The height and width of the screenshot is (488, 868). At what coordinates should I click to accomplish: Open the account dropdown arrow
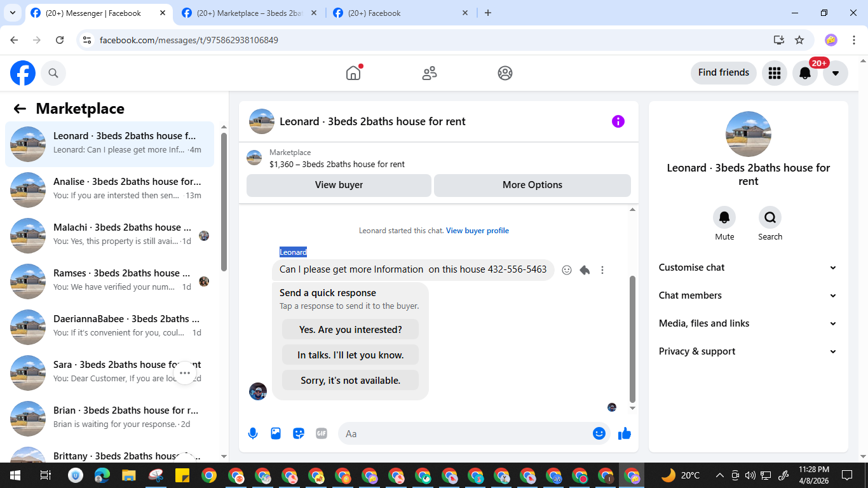836,73
